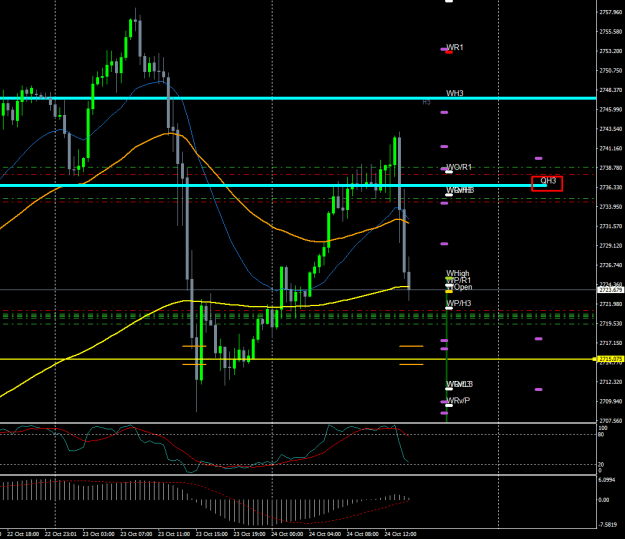Select the QH3 level label
The image size is (625, 539).
[548, 181]
